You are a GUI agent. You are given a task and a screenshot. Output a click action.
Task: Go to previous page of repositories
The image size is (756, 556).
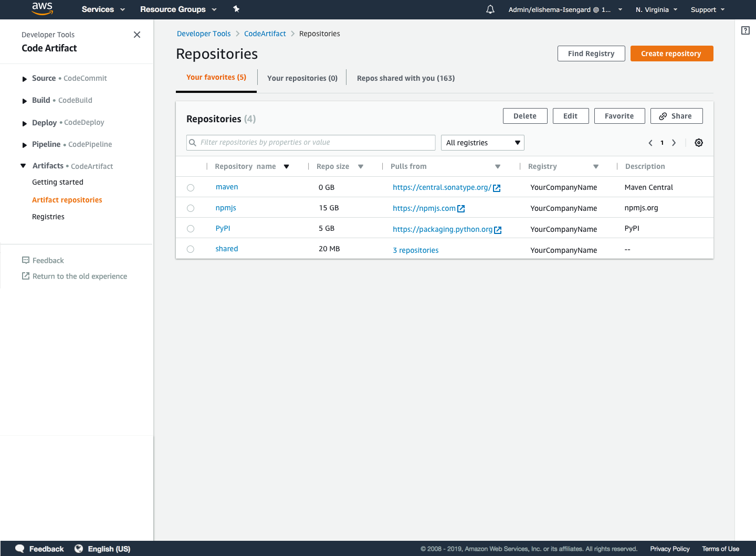pyautogui.click(x=650, y=143)
